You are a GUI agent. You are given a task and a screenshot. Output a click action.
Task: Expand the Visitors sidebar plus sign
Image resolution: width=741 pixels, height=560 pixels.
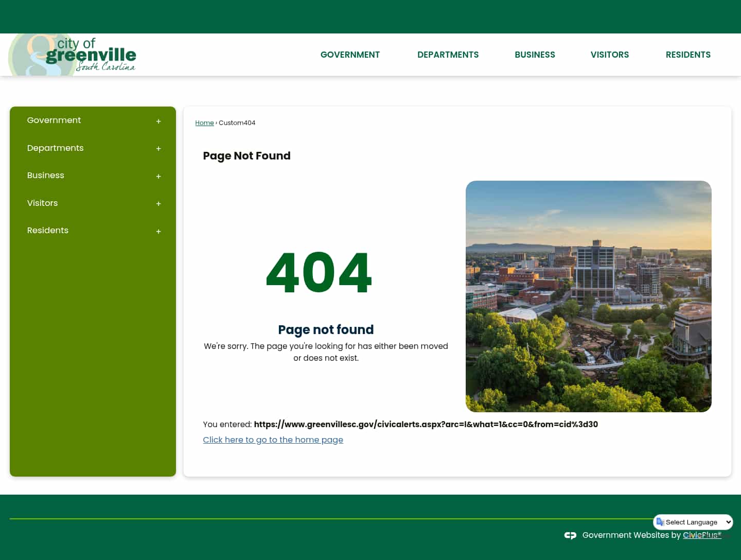click(158, 204)
